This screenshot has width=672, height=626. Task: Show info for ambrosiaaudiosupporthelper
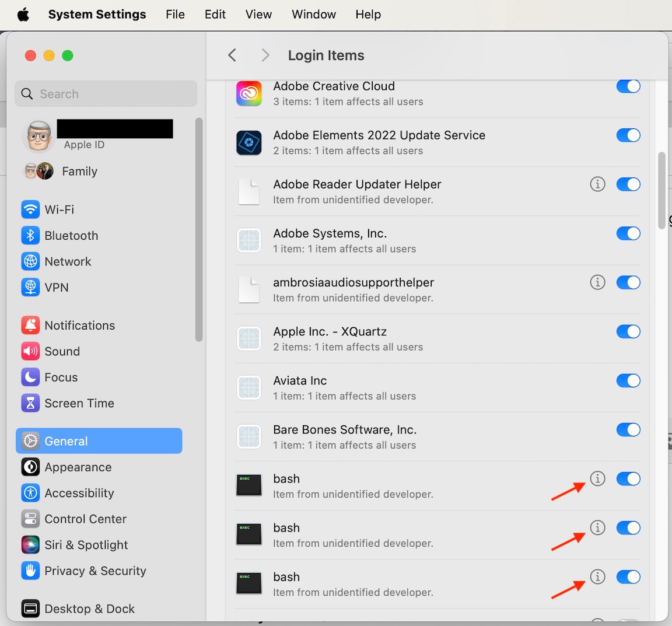click(x=597, y=282)
